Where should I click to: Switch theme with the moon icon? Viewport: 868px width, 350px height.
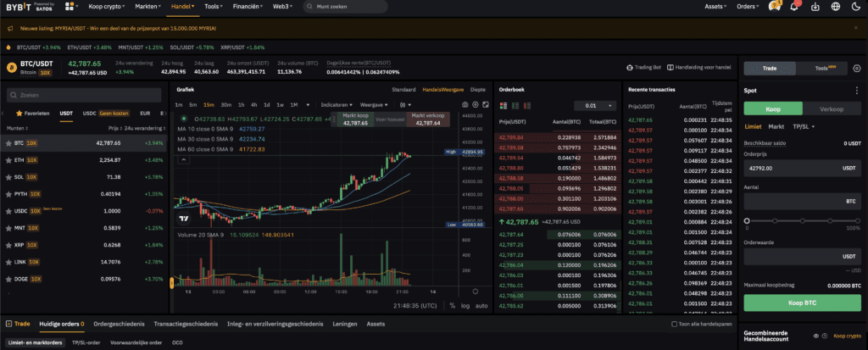[856, 7]
